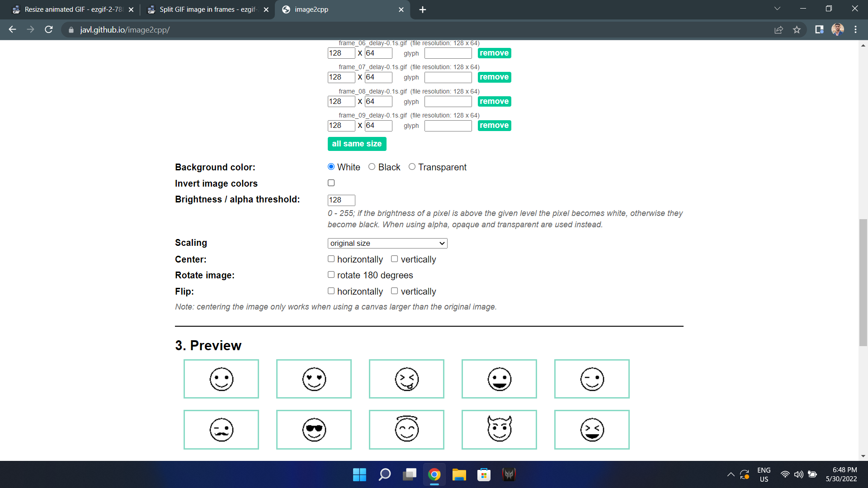Open the browser side panel icon
The width and height of the screenshot is (868, 488).
(x=819, y=30)
